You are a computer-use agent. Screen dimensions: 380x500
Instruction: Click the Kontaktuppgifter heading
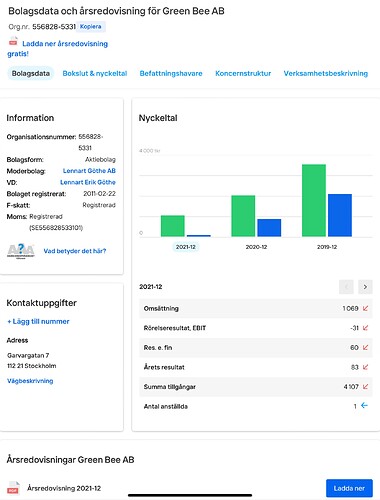(42, 303)
